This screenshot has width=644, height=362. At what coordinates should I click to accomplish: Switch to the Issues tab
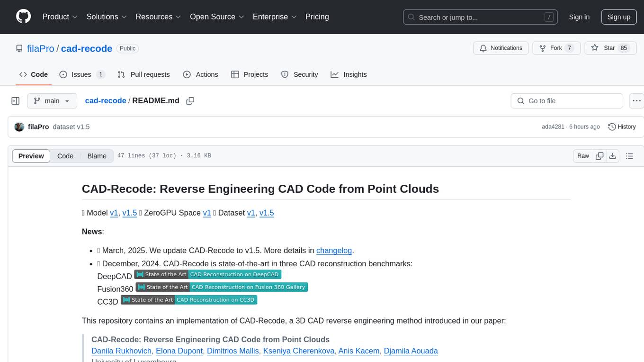[82, 74]
